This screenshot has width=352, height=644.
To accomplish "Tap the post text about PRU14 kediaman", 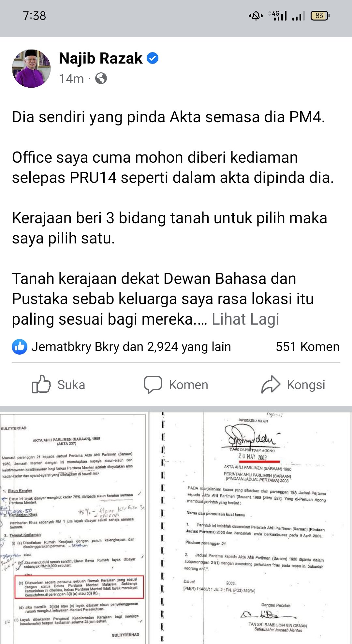I will point(173,168).
